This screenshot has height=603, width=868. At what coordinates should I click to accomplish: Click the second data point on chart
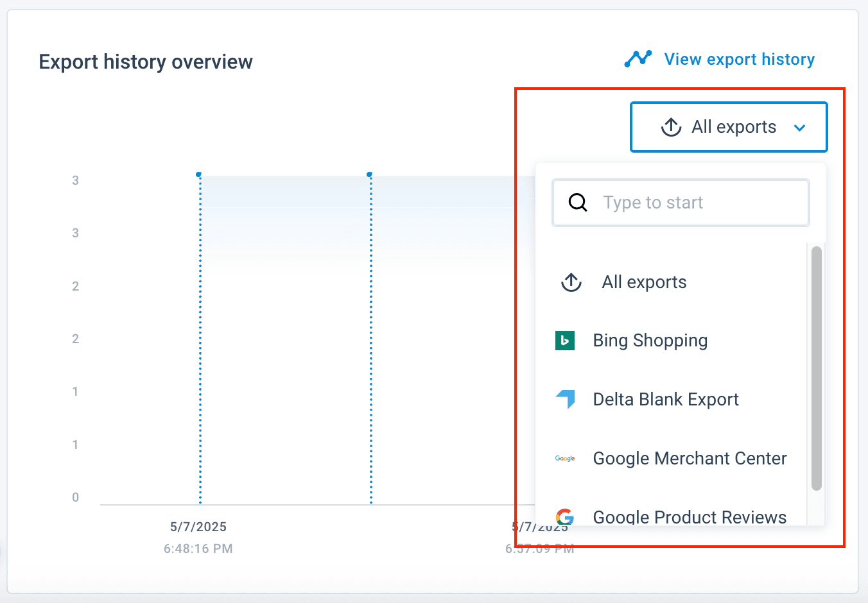pyautogui.click(x=370, y=174)
